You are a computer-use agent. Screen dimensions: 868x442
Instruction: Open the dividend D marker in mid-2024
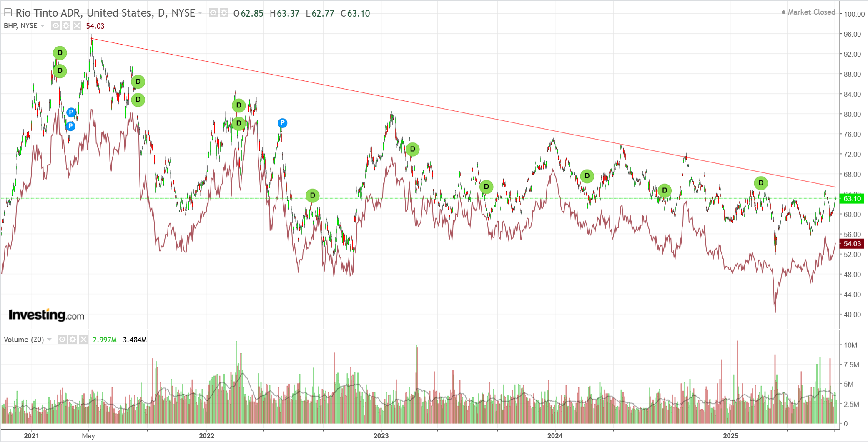click(x=665, y=190)
